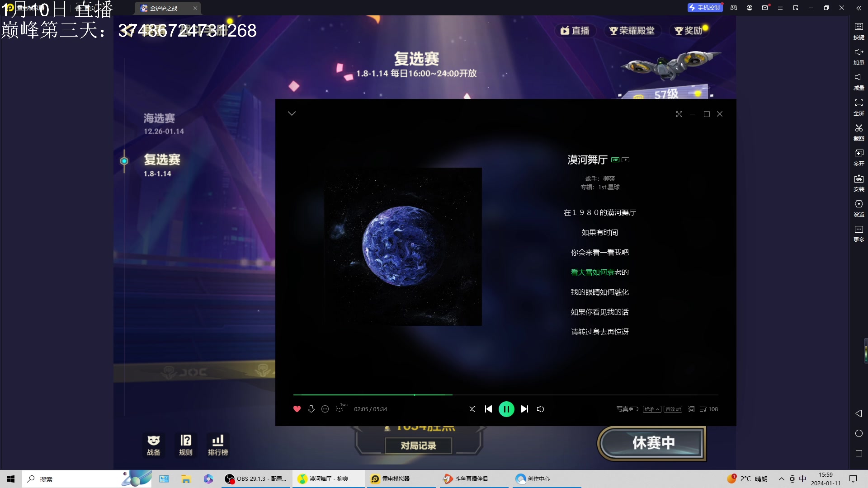Open the emulator hamburger menu
Screen dimensions: 868x488
pyautogui.click(x=780, y=8)
